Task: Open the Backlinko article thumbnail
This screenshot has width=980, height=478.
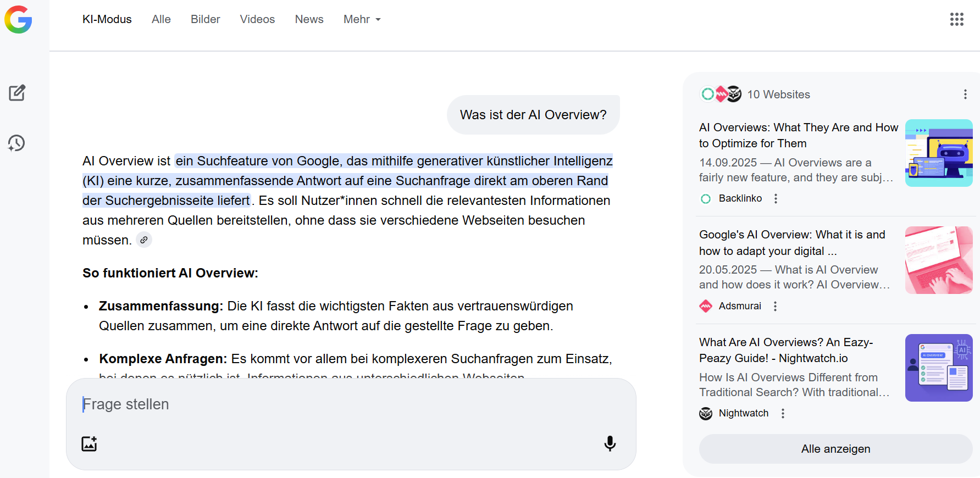Action: (939, 153)
